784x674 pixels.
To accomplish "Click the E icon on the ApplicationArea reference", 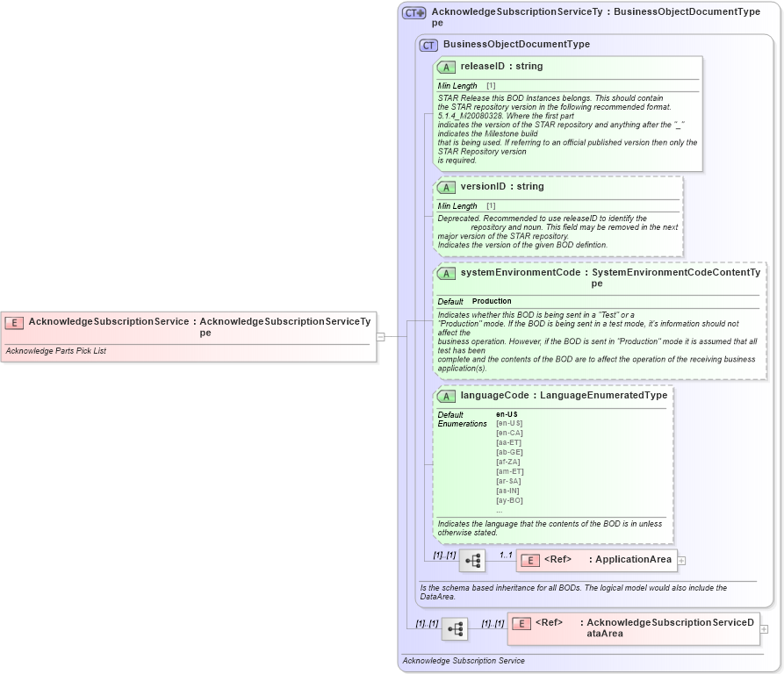I will (x=529, y=559).
